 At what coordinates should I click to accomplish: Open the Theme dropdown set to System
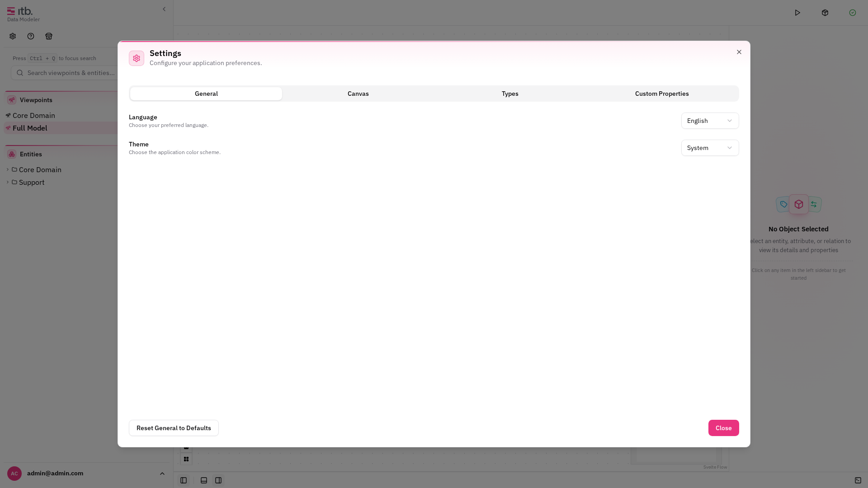tap(710, 148)
